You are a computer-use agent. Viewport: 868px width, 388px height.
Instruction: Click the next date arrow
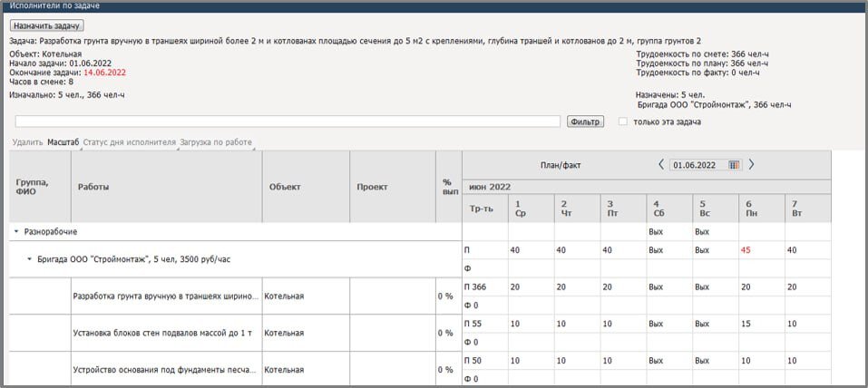tap(751, 165)
